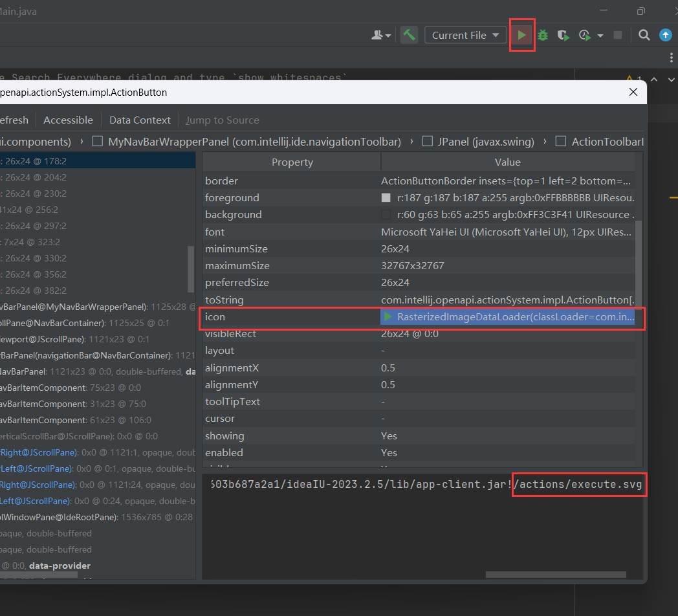This screenshot has width=678, height=616.
Task: Click the component tree vertical scrollbar
Action: coord(191,269)
